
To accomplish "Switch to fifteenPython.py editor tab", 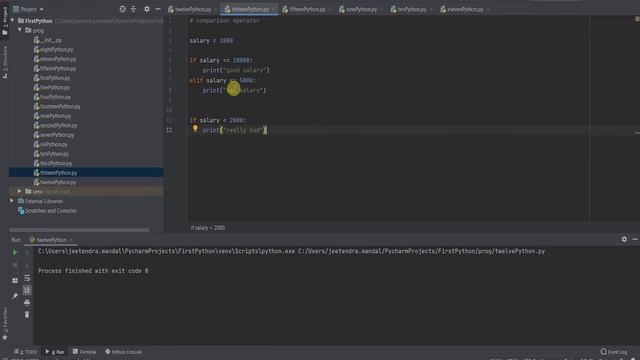I will [x=307, y=9].
